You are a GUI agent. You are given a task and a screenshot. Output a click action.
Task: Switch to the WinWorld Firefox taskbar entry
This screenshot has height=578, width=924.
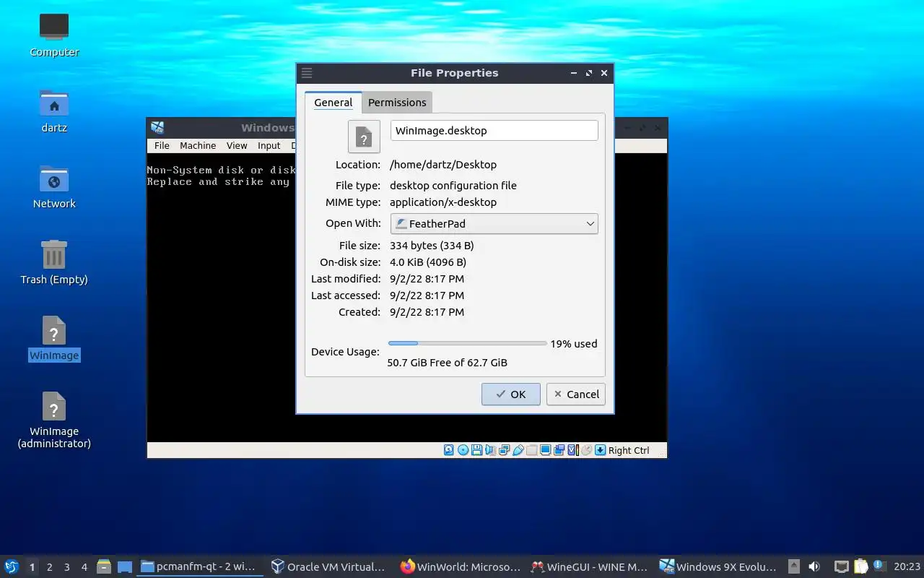point(460,566)
